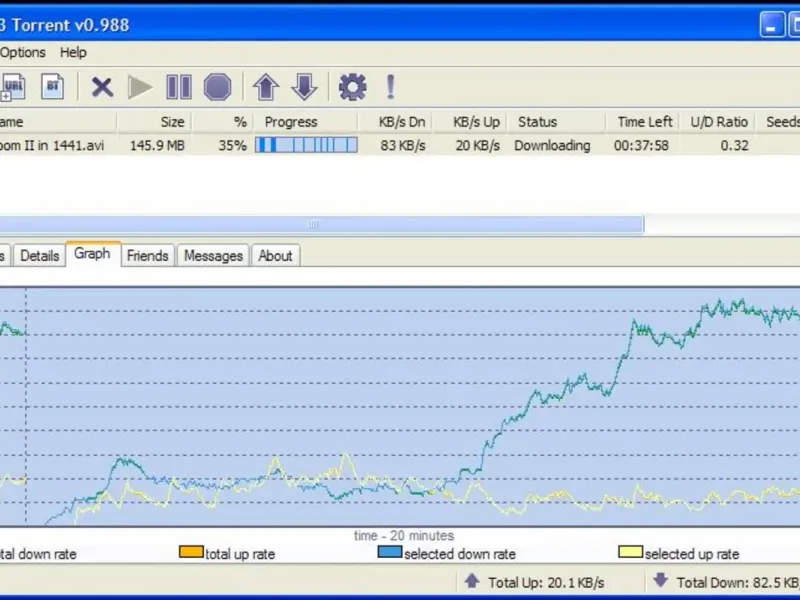
Task: Click the 'selected up rate' legend label
Action: pyautogui.click(x=692, y=554)
